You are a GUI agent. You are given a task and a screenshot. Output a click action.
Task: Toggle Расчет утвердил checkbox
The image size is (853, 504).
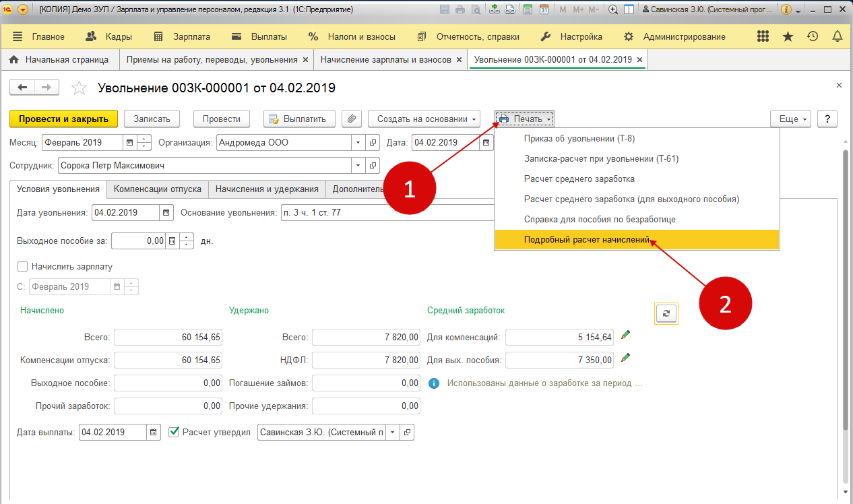click(174, 431)
